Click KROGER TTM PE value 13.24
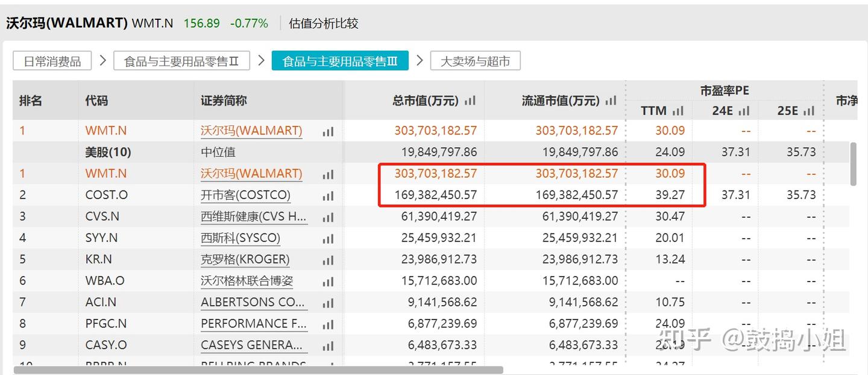 point(670,259)
